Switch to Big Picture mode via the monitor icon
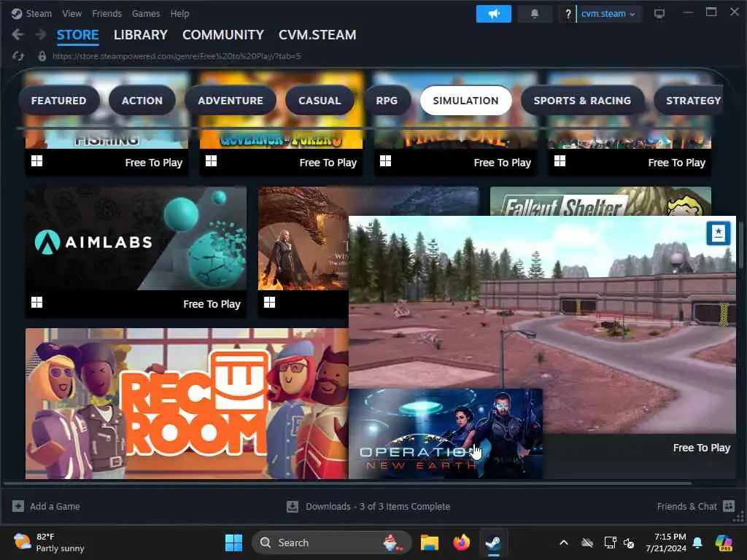747x560 pixels. pos(659,14)
